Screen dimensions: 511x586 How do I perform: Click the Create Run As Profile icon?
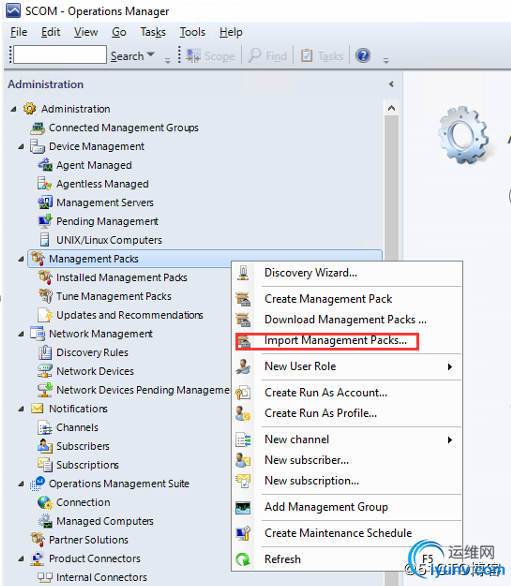243,413
